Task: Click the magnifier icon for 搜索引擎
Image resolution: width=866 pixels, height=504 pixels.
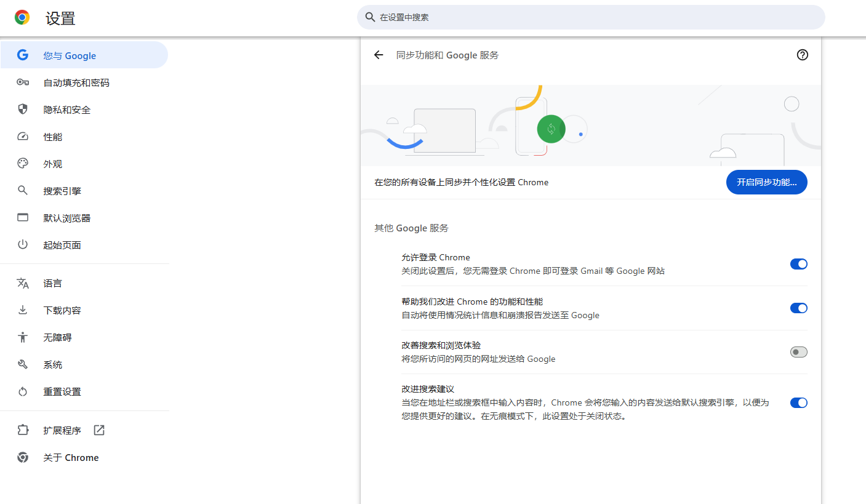Action: coord(23,191)
